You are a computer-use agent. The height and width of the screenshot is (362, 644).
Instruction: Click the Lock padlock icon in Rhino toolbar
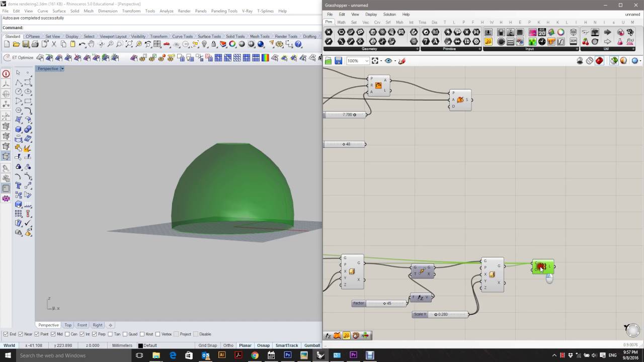(214, 44)
